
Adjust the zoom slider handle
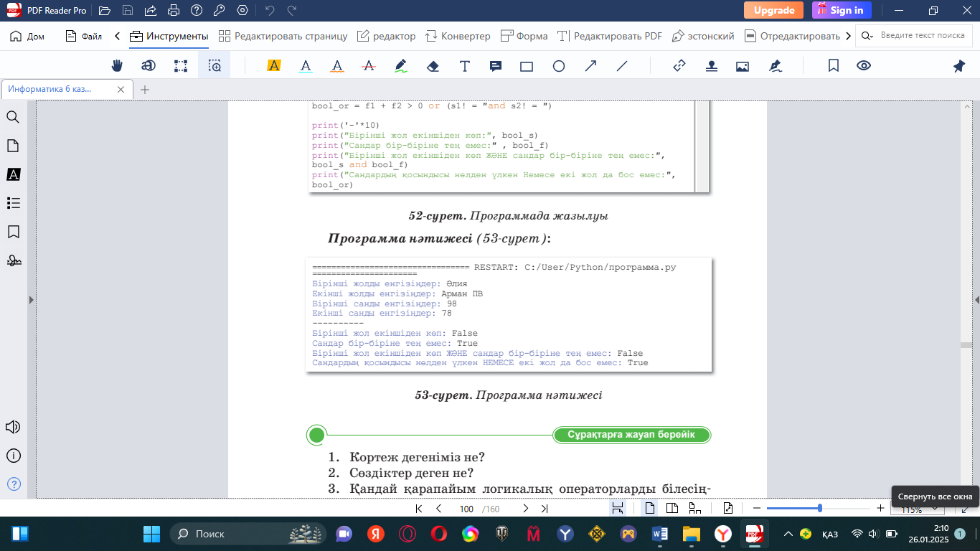coord(819,509)
